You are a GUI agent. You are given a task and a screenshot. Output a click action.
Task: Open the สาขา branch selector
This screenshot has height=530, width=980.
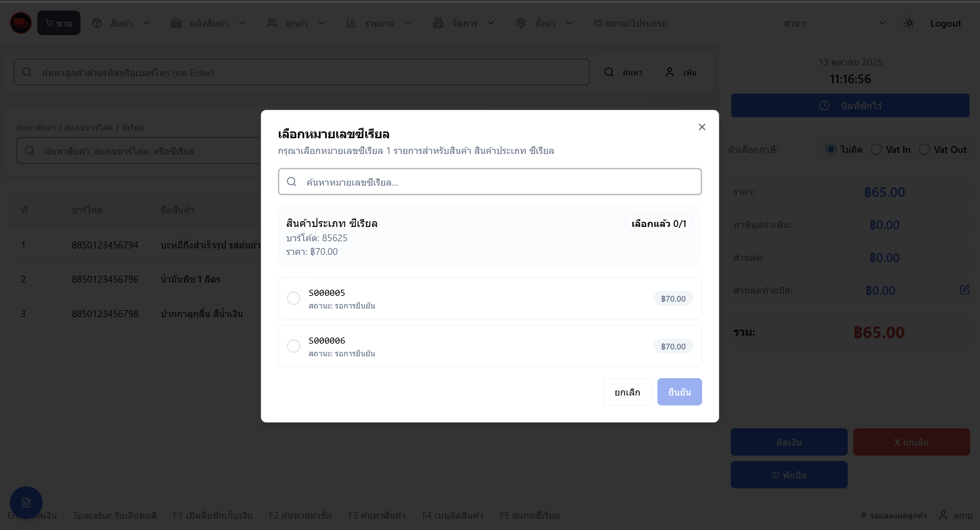coord(849,23)
